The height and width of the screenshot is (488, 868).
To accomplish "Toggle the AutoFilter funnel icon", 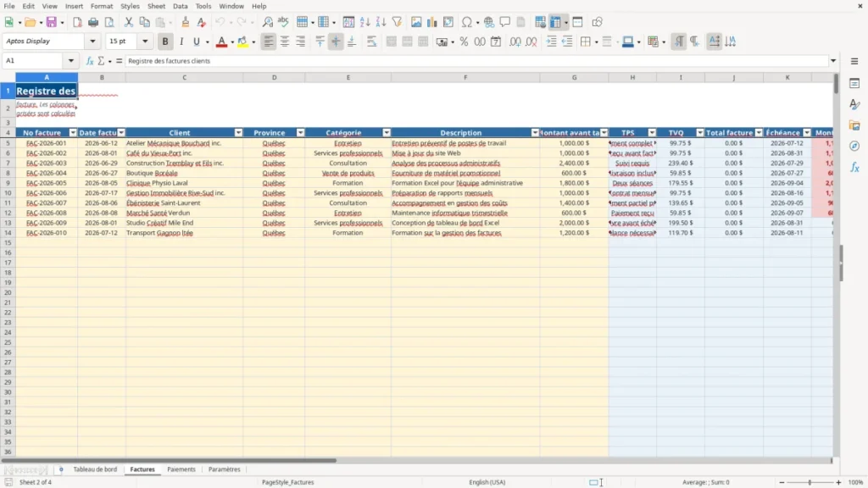I will (397, 22).
